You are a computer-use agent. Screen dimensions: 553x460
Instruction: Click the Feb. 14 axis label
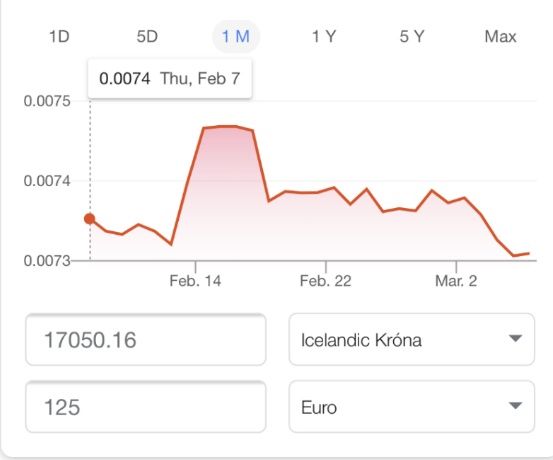[195, 281]
